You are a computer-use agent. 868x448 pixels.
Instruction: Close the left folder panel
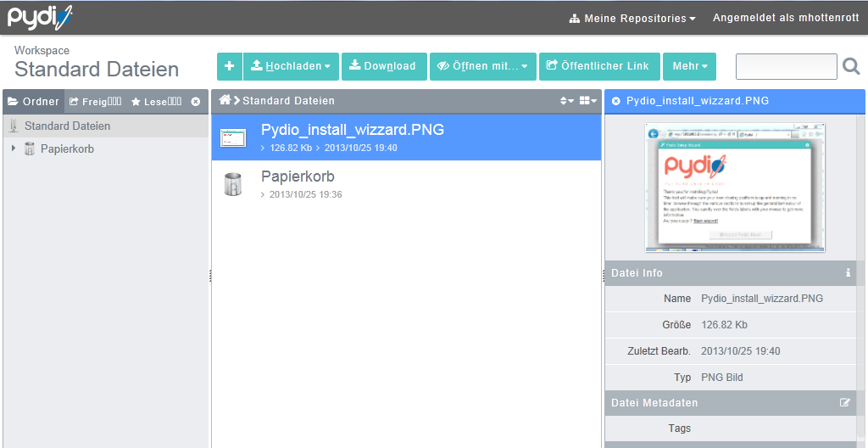point(196,102)
